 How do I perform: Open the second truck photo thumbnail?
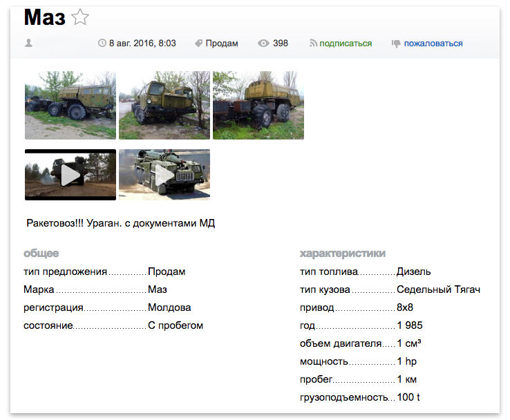click(x=164, y=105)
